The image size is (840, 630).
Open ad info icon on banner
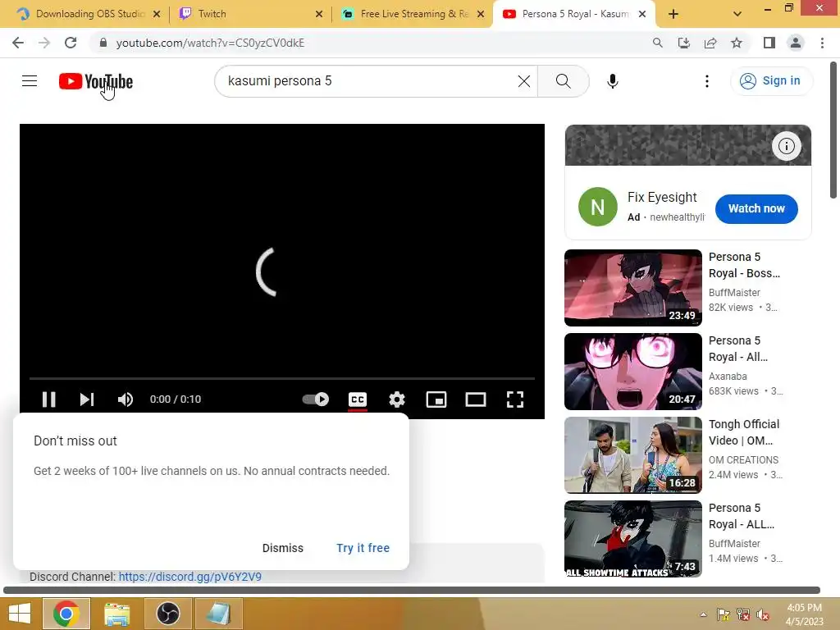786,146
